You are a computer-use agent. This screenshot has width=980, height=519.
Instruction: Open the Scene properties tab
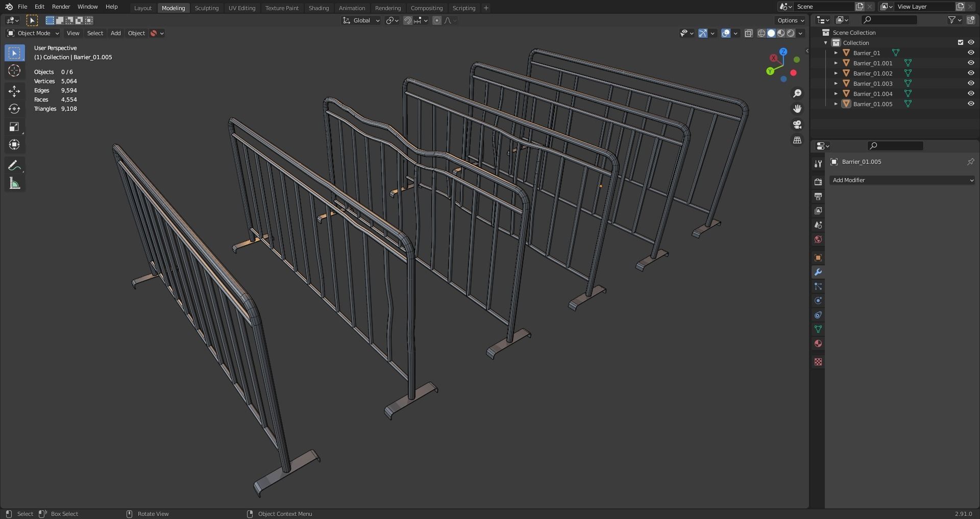click(818, 225)
